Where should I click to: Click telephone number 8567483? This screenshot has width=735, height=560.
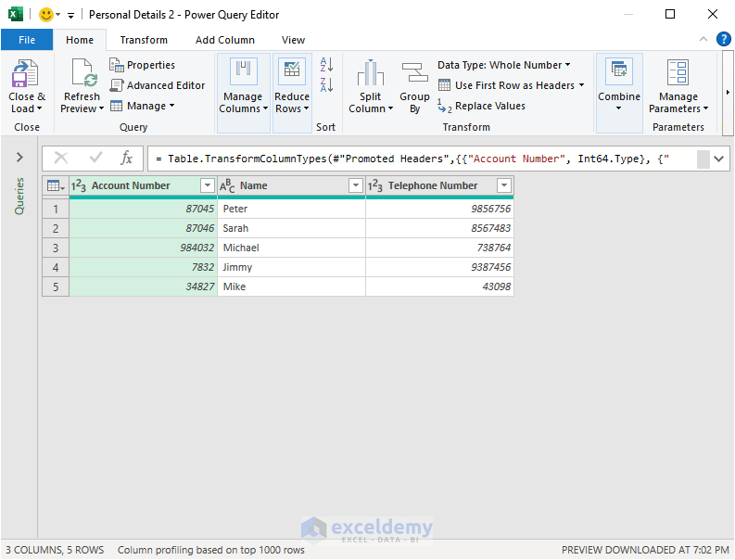click(x=439, y=228)
